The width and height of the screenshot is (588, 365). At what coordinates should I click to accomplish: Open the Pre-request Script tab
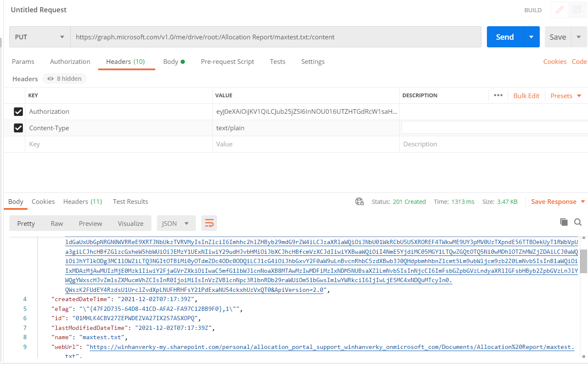point(228,62)
